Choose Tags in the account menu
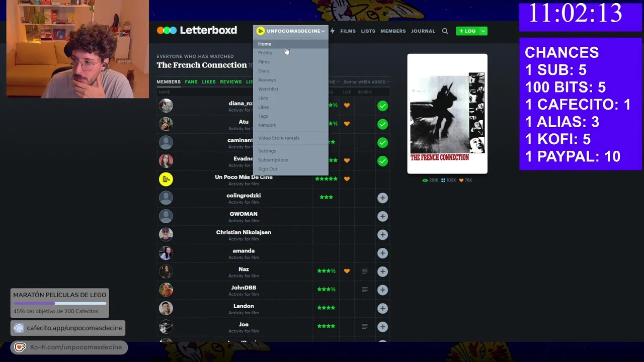This screenshot has height=362, width=644. click(263, 116)
